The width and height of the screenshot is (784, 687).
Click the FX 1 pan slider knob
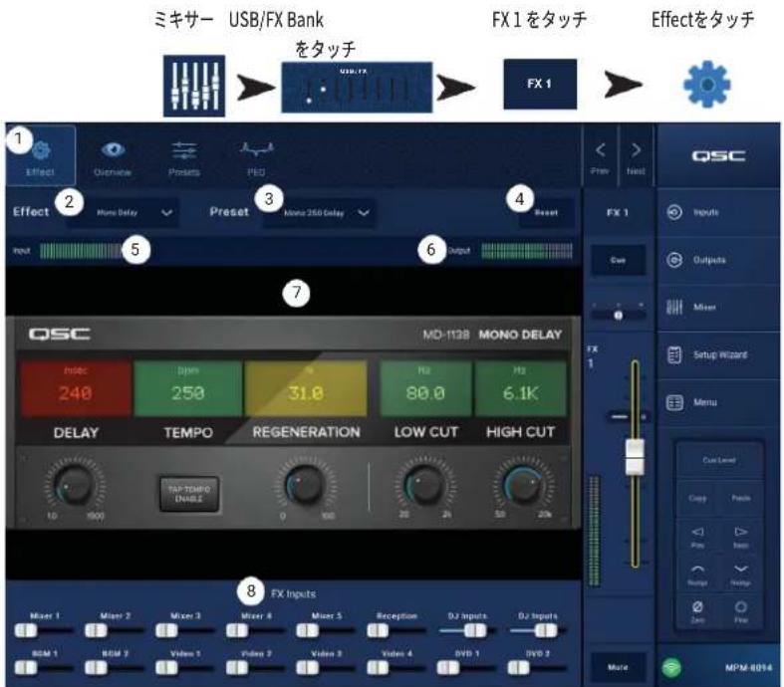click(619, 316)
